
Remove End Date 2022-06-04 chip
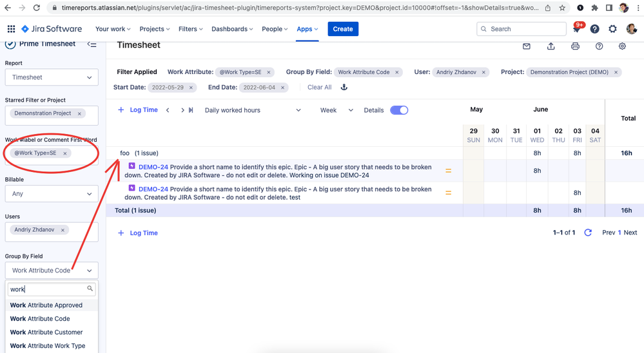click(x=282, y=88)
